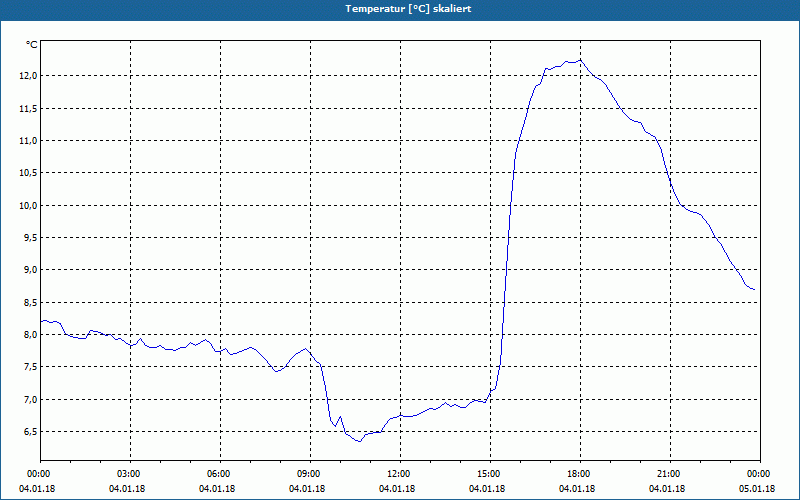Click the '10,5' y-axis value
This screenshot has height=500, width=800.
click(x=28, y=173)
